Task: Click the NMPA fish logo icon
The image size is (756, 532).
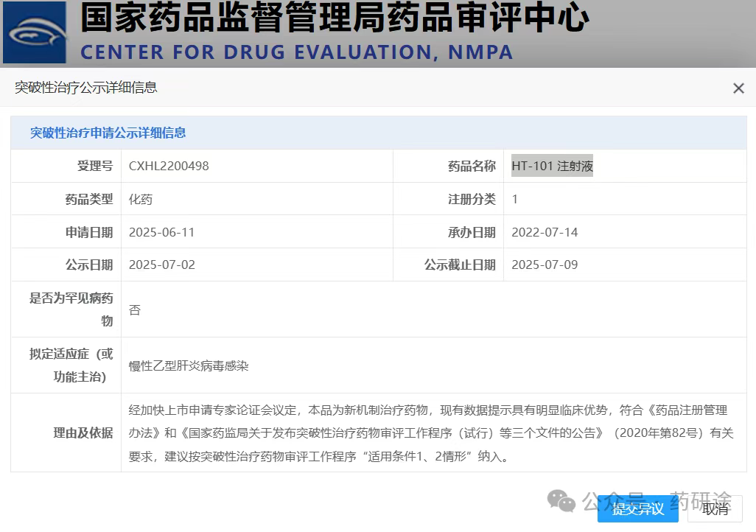Action: 35,33
